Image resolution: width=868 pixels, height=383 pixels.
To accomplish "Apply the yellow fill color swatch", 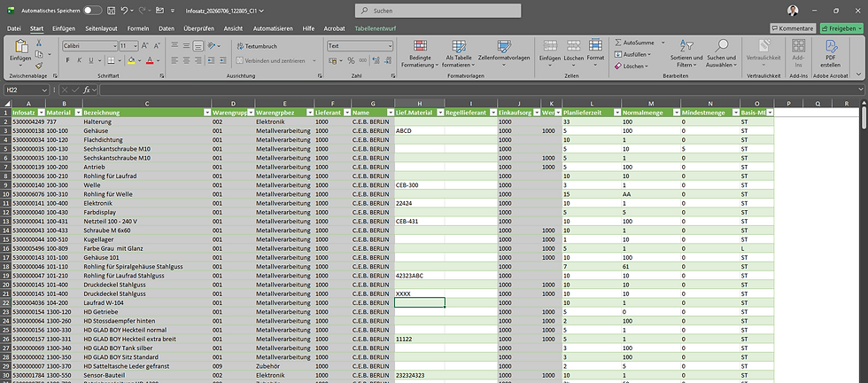I will [131, 60].
